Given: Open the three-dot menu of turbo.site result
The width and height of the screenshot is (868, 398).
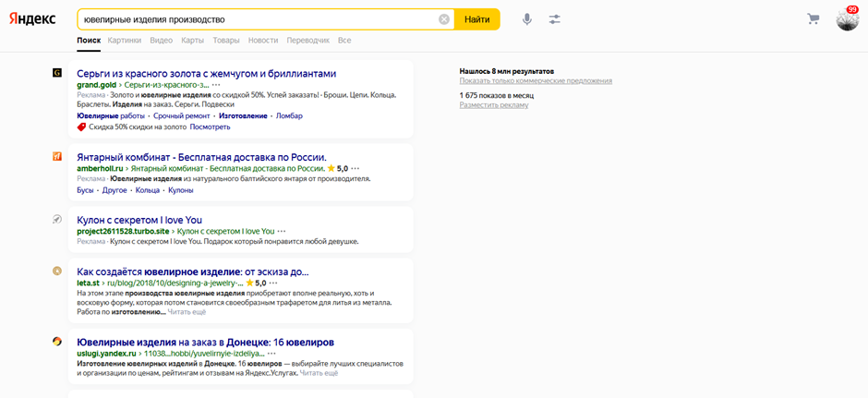Looking at the screenshot, I should tap(282, 231).
